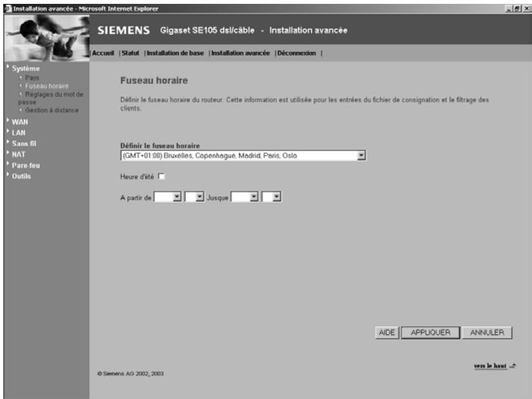Open first Jusque dropdown
The width and height of the screenshot is (532, 399).
click(245, 197)
